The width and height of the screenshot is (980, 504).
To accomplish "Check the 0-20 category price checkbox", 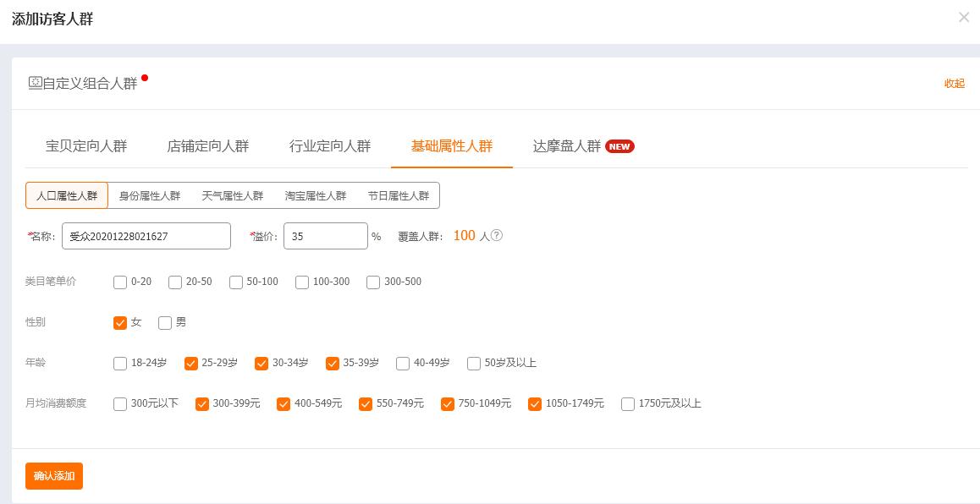I will pos(120,282).
